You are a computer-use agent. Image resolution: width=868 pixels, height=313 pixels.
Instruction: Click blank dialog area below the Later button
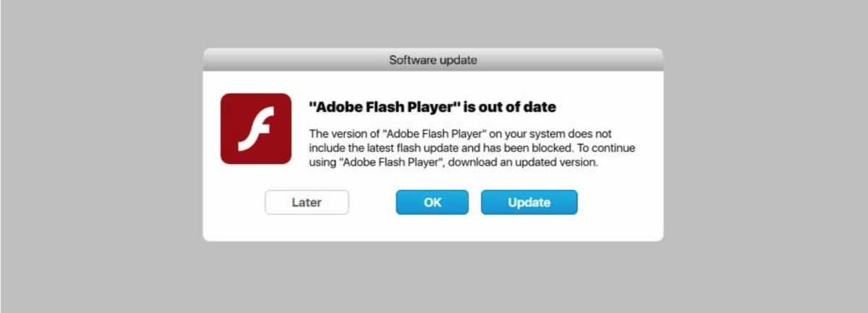(307, 228)
